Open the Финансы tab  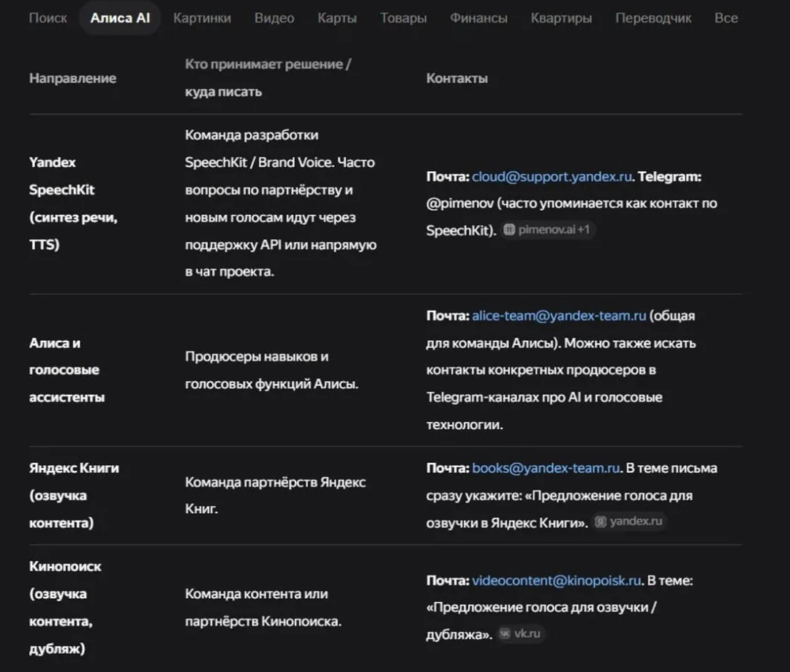[478, 18]
